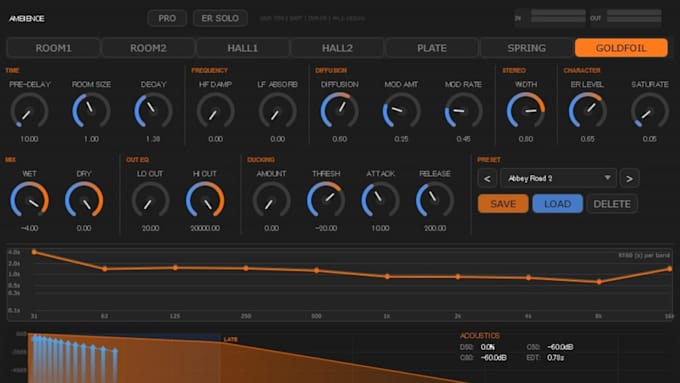Toggle the ER SOLO button
Viewport: 680px width, 383px height.
pyautogui.click(x=220, y=18)
